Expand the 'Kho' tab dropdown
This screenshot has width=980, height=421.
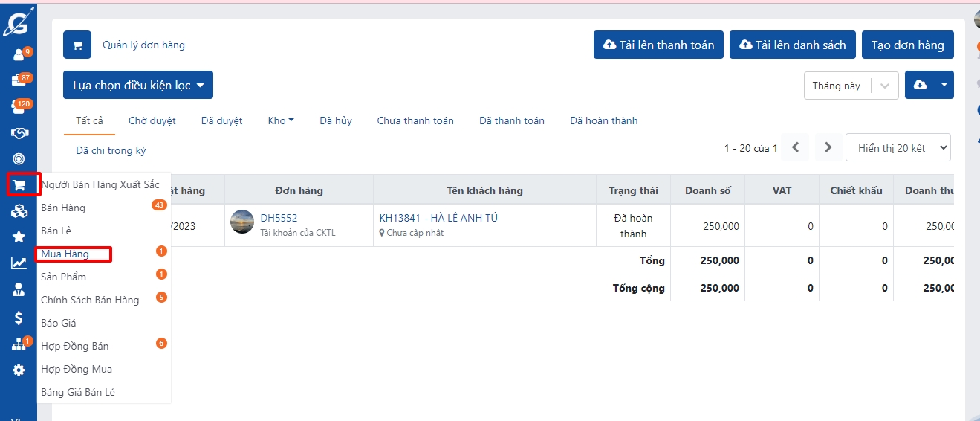click(x=281, y=120)
